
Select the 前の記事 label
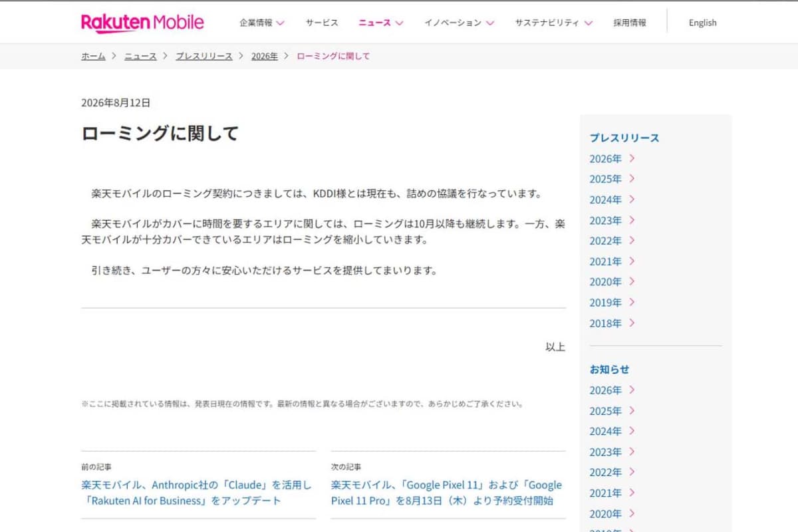(x=96, y=467)
